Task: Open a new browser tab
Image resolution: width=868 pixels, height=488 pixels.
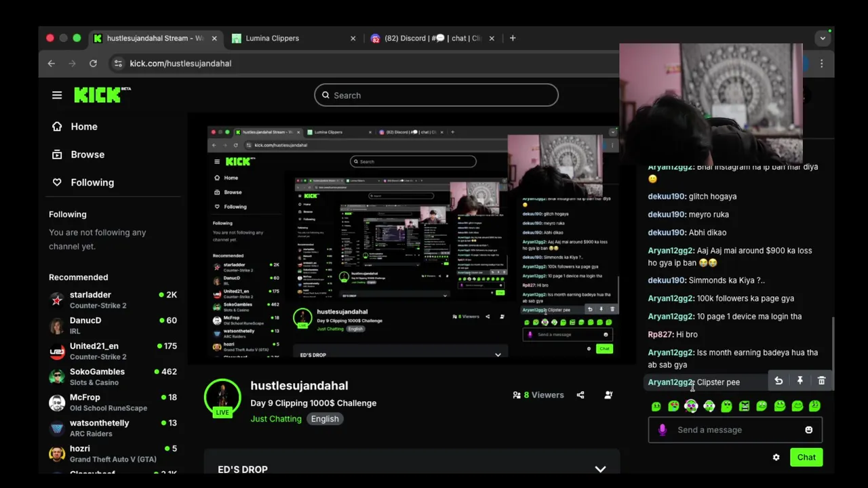Action: 513,38
